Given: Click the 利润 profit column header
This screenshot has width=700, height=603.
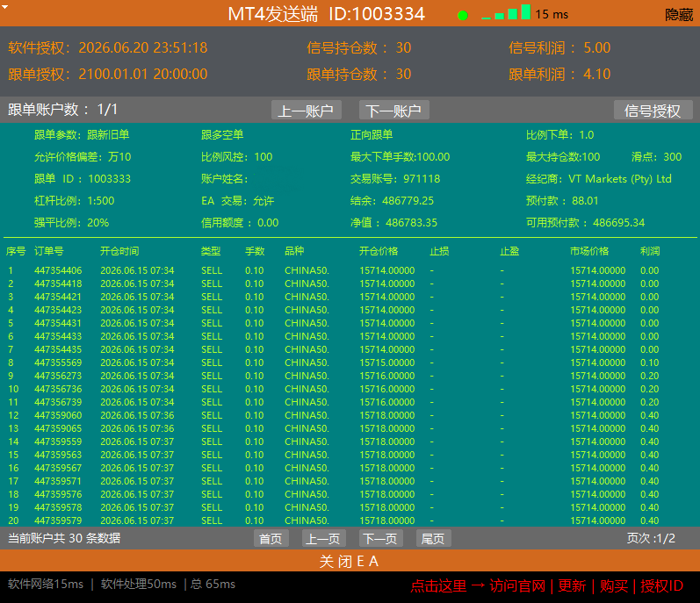Looking at the screenshot, I should [650, 251].
